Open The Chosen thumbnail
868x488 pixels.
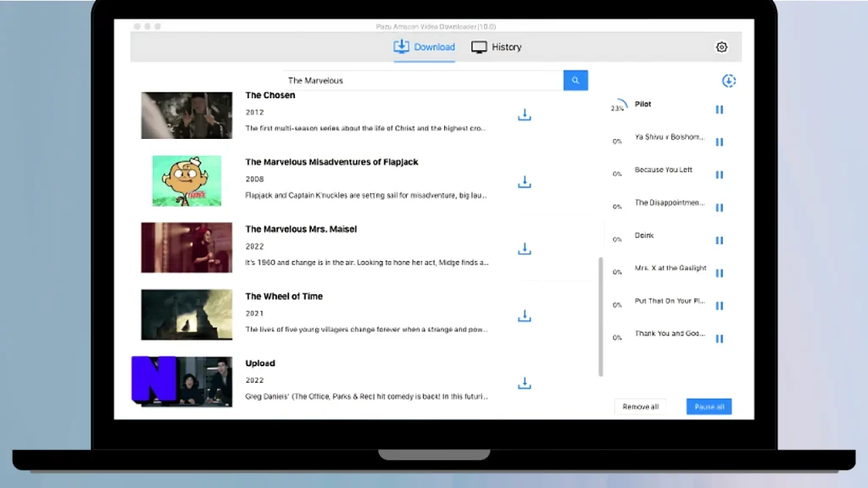[186, 115]
